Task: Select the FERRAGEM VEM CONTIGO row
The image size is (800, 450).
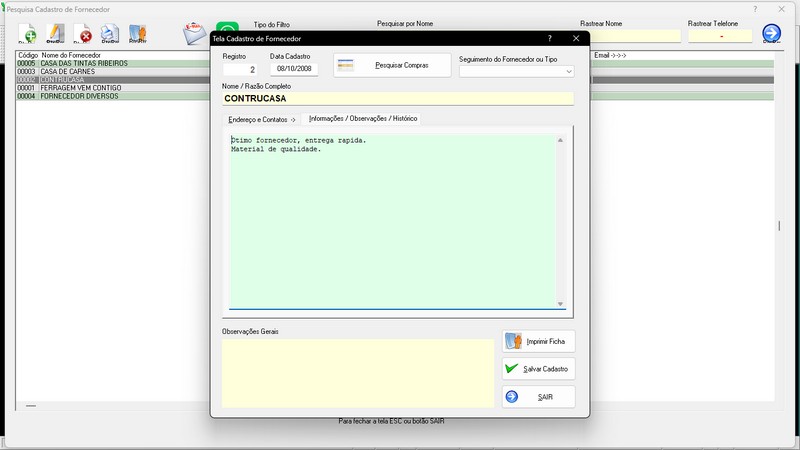Action: [113, 88]
